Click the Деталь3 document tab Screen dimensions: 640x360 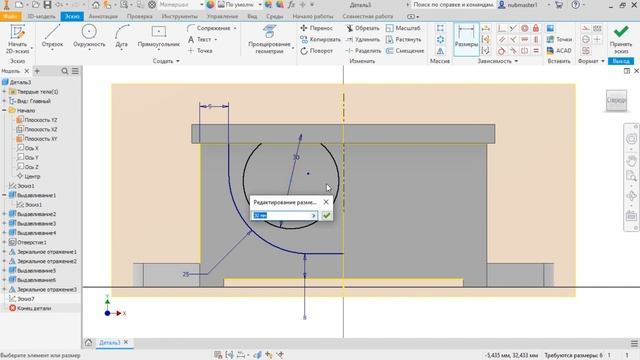pyautogui.click(x=109, y=342)
